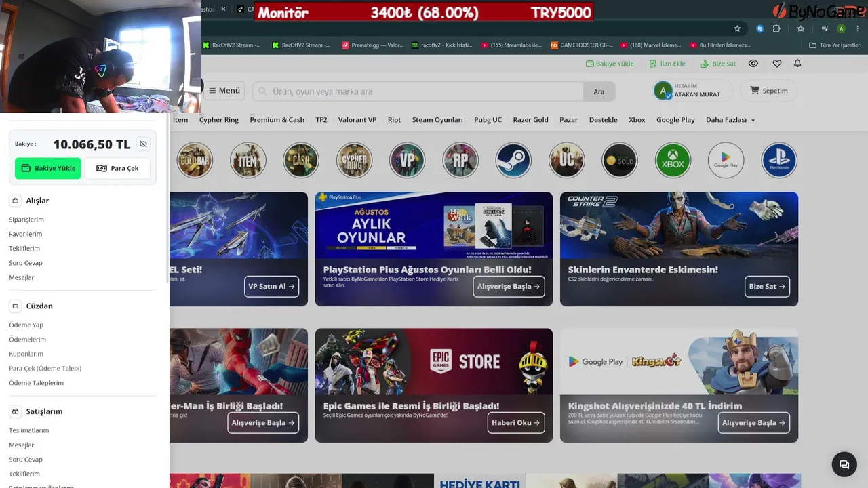The image size is (868, 488).
Task: Open the Tüm Yer İşaretleri bookmarks folder
Action: 836,45
